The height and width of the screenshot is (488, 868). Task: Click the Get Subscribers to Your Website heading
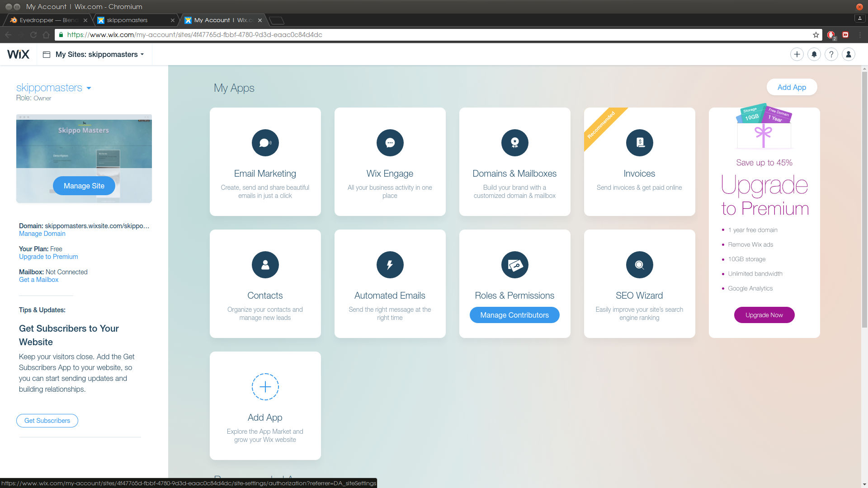click(x=69, y=335)
